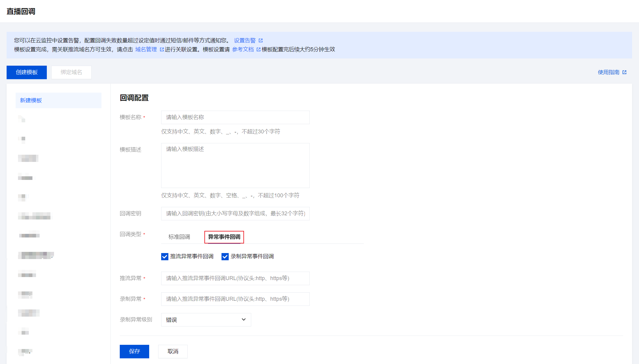The image size is (639, 364).
Task: Click into the 模板描述 text area
Action: 235,165
